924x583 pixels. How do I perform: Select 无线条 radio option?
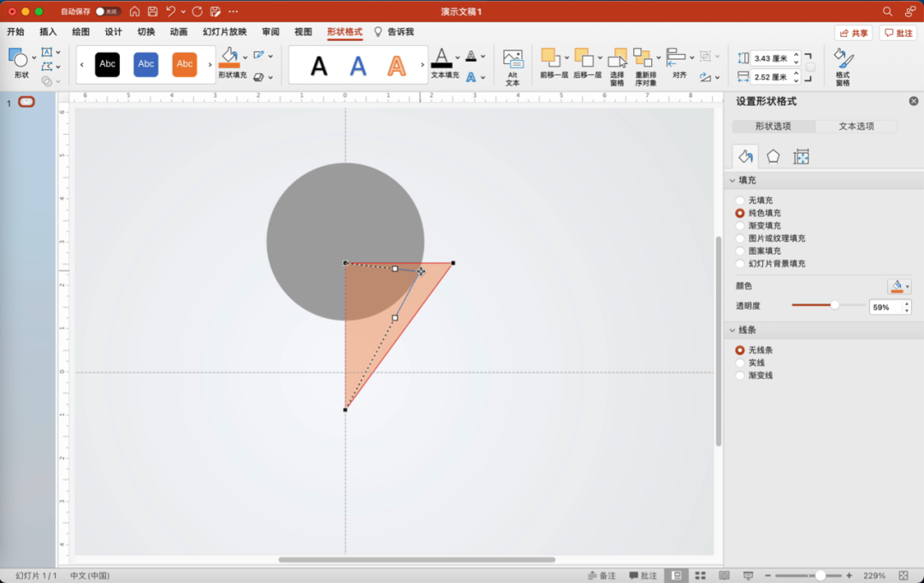point(740,350)
